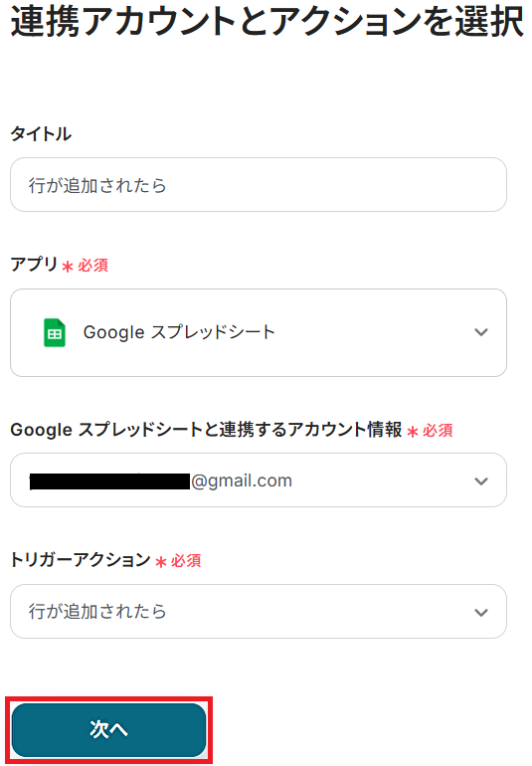
Task: Click the 必須 marker beside アカウント情報
Action: (438, 431)
